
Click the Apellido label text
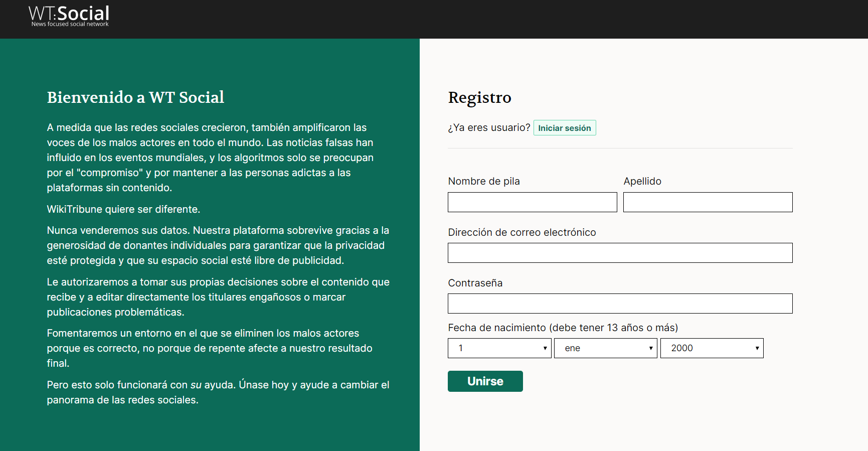[x=642, y=181]
